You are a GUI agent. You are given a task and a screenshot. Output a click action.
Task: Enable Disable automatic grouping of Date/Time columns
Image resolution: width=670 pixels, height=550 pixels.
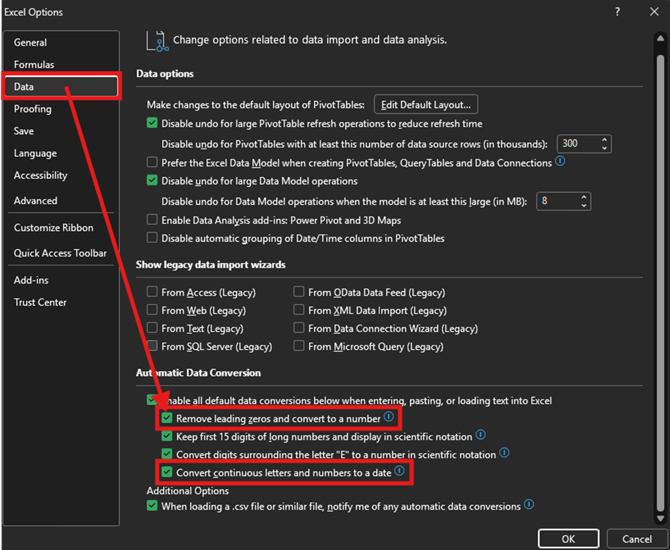152,238
